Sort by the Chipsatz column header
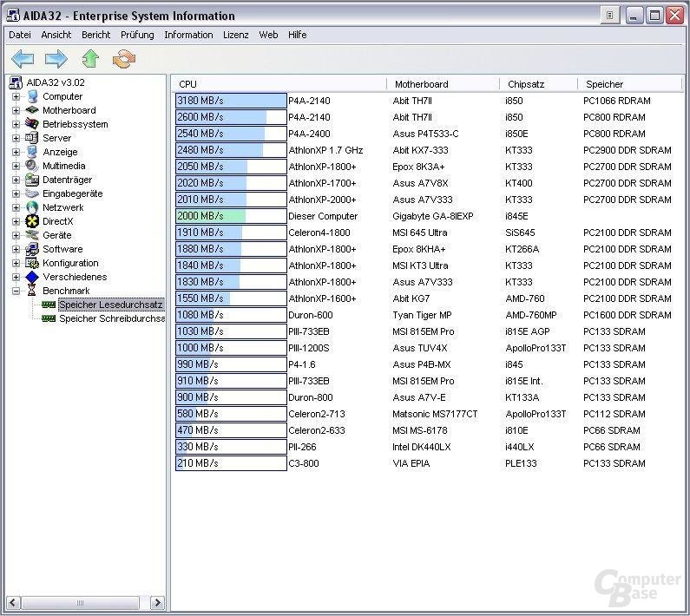This screenshot has height=616, width=690. pos(539,84)
